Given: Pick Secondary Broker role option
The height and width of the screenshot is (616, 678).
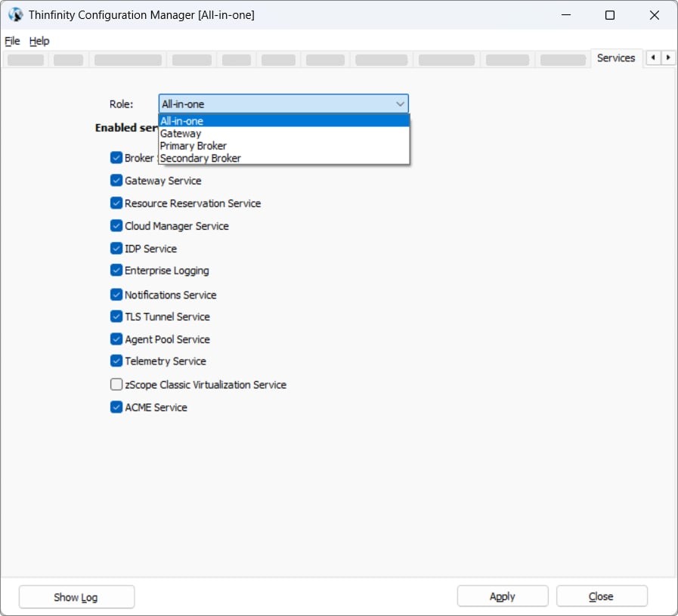Looking at the screenshot, I should tap(284, 158).
